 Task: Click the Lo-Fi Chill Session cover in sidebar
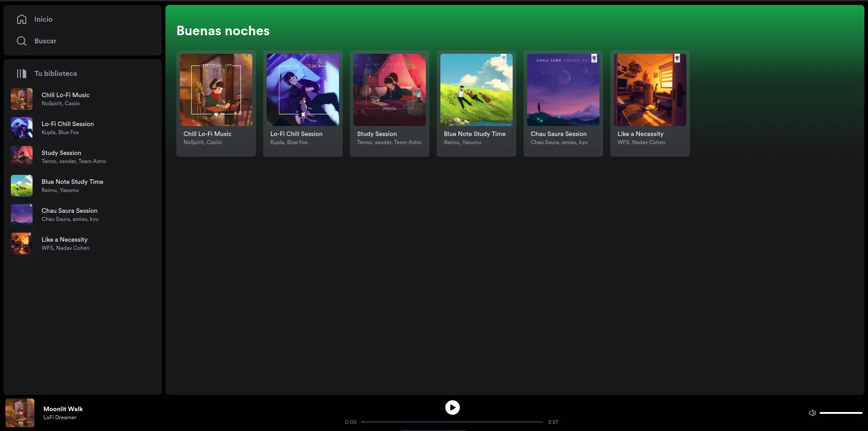[x=21, y=128]
